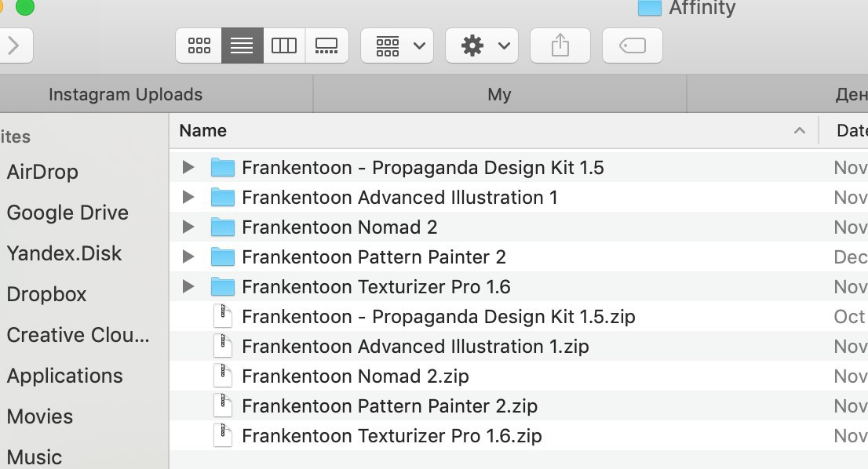Toggle sort order arrow in Name column
This screenshot has height=469, width=868.
coord(800,130)
